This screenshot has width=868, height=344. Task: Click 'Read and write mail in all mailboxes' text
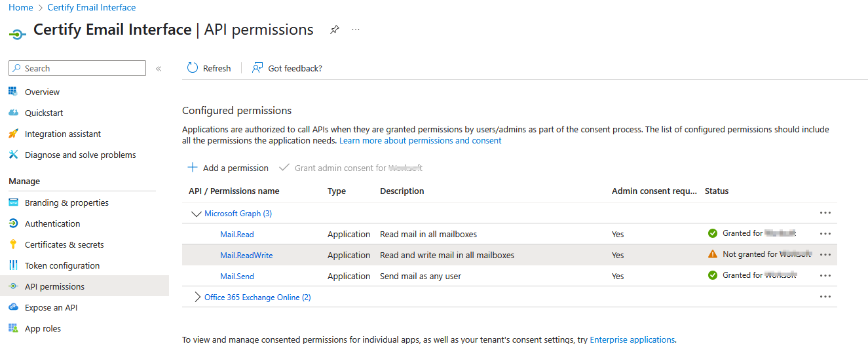[x=447, y=256]
